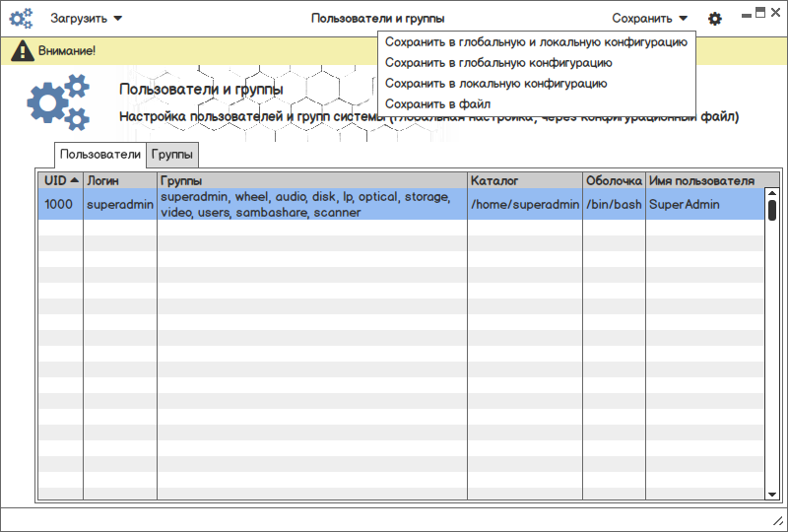
Task: Click the Имя пользователя column header
Action: [x=701, y=180]
